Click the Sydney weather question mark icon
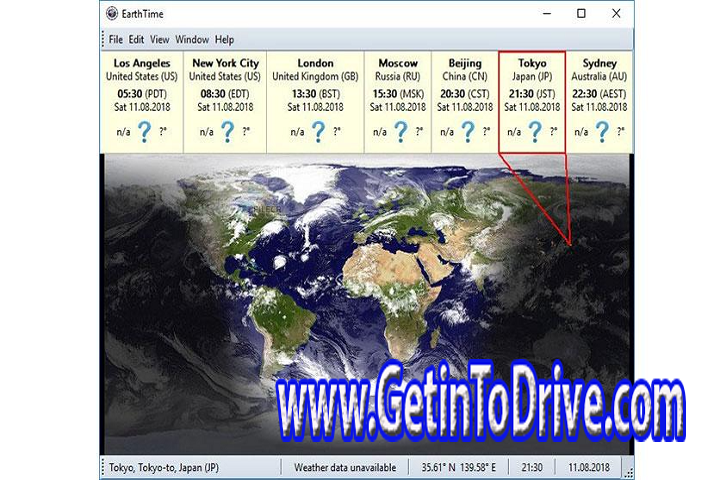 click(x=602, y=132)
